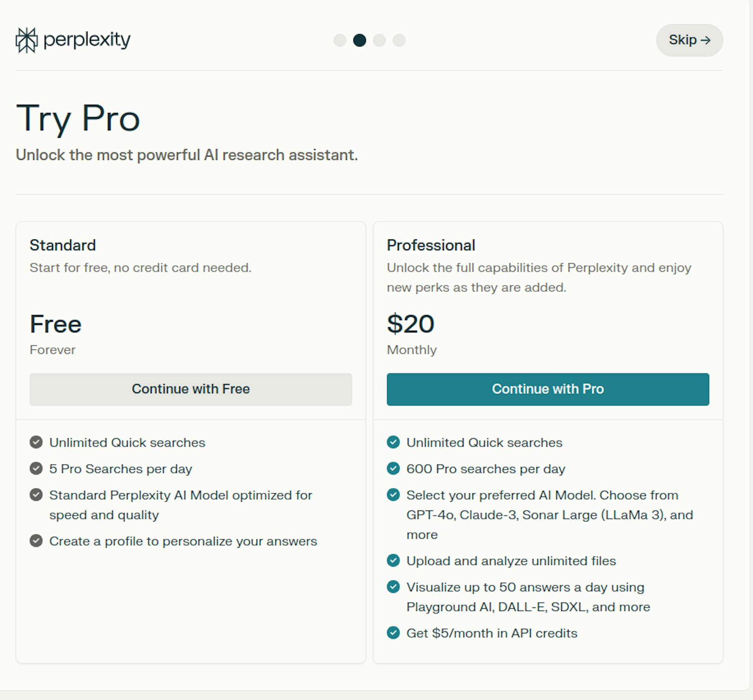The height and width of the screenshot is (700, 753).
Task: Select the active second progress dot
Action: tap(359, 40)
